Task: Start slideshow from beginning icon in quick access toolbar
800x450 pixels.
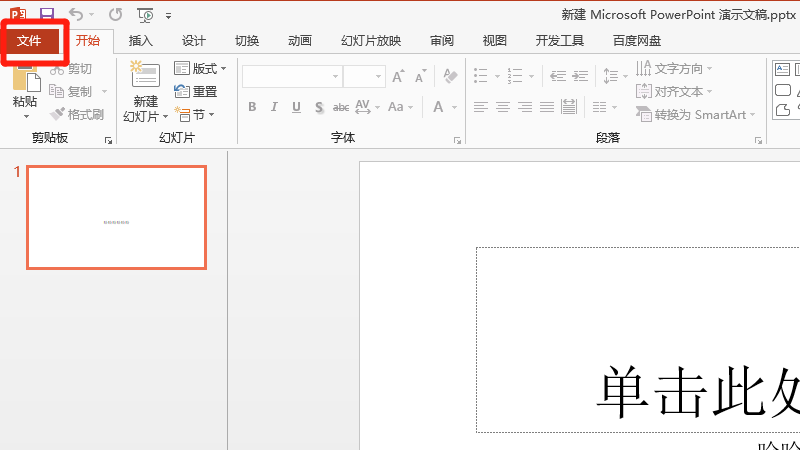Action: pyautogui.click(x=146, y=15)
